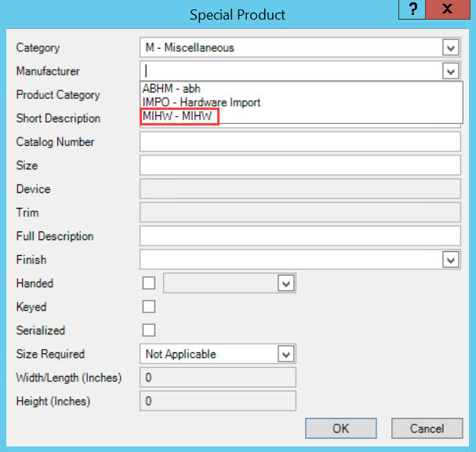The width and height of the screenshot is (476, 452).
Task: Close the Special Product dialog
Action: pyautogui.click(x=448, y=9)
